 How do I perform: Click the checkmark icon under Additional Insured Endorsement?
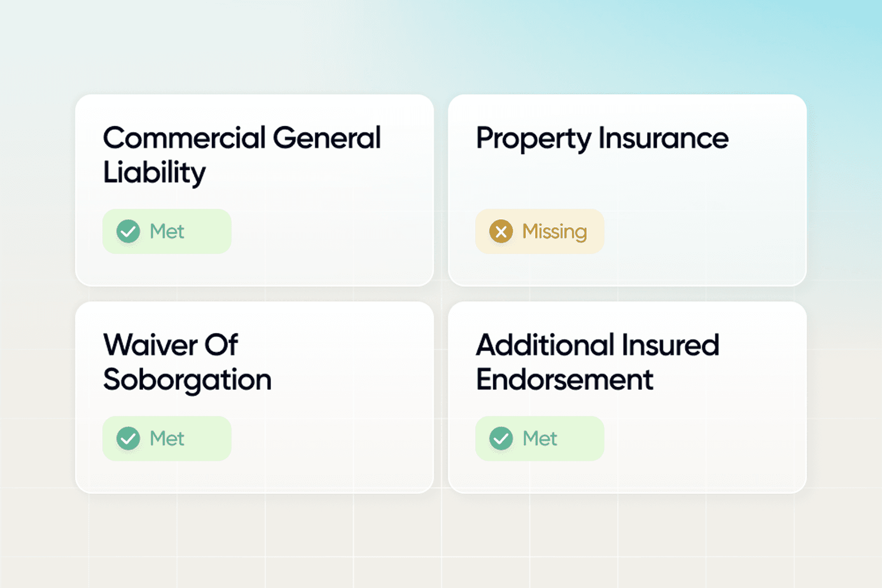point(501,438)
